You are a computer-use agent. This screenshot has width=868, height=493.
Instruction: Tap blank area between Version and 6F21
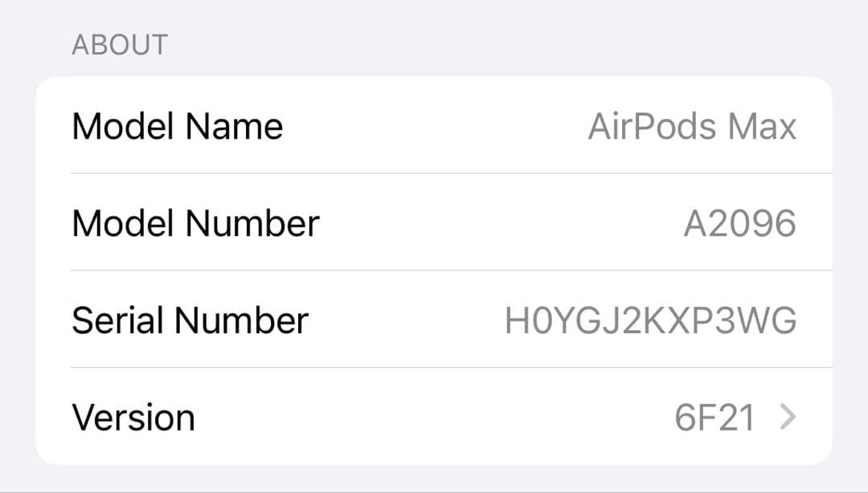[x=435, y=418]
